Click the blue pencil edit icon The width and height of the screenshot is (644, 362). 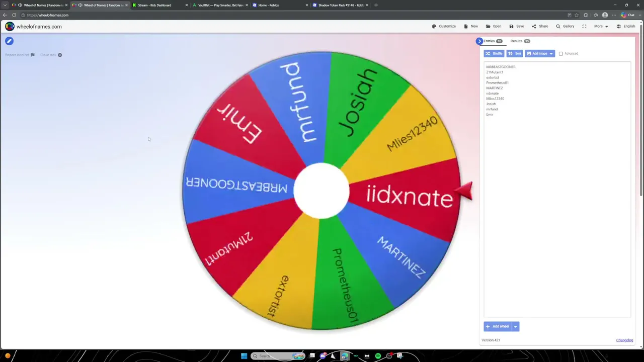9,41
